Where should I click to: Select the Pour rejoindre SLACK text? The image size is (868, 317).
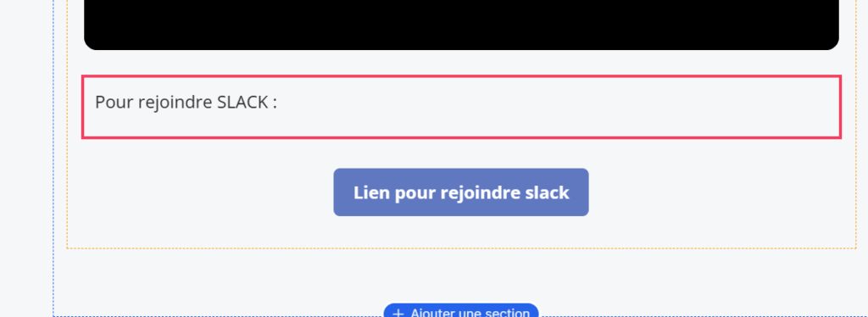pyautogui.click(x=186, y=103)
